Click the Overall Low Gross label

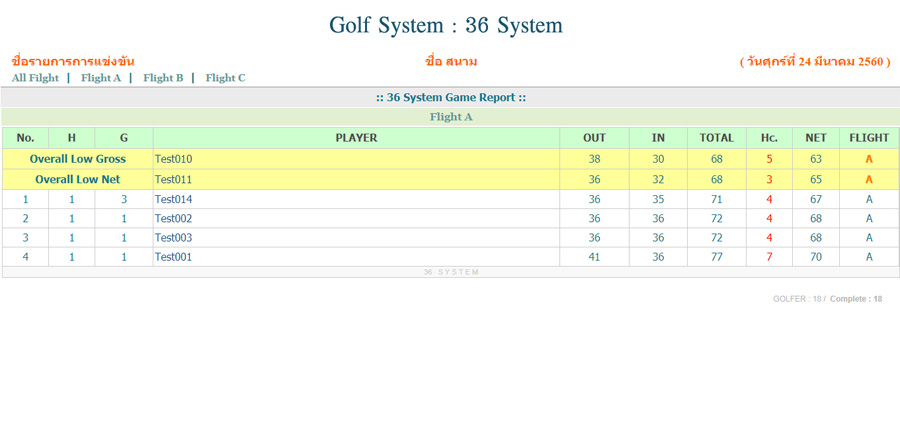click(77, 159)
